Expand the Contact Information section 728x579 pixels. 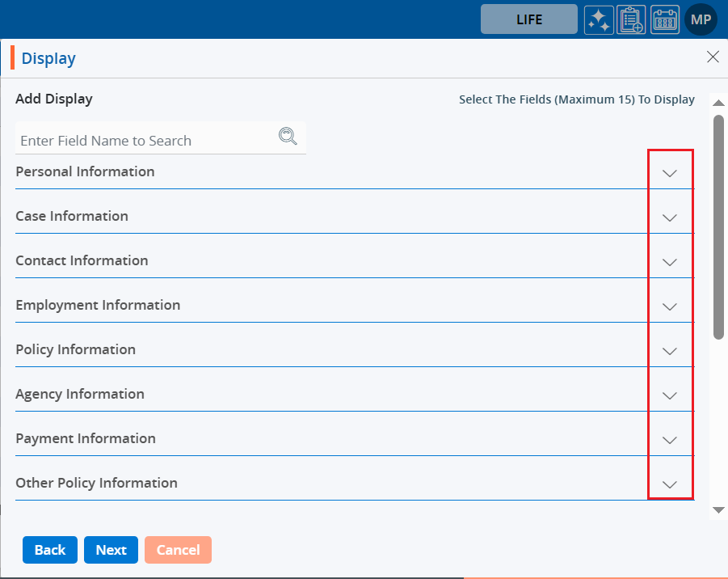point(669,262)
